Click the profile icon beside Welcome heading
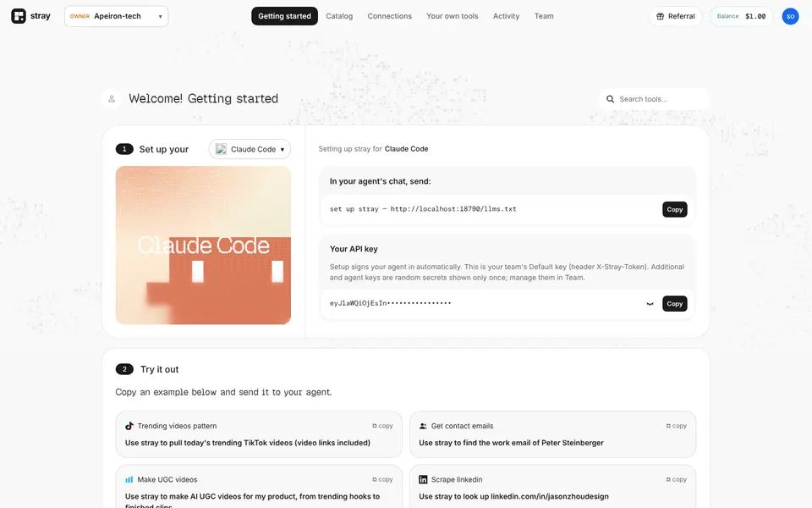The image size is (812, 508). [x=112, y=98]
